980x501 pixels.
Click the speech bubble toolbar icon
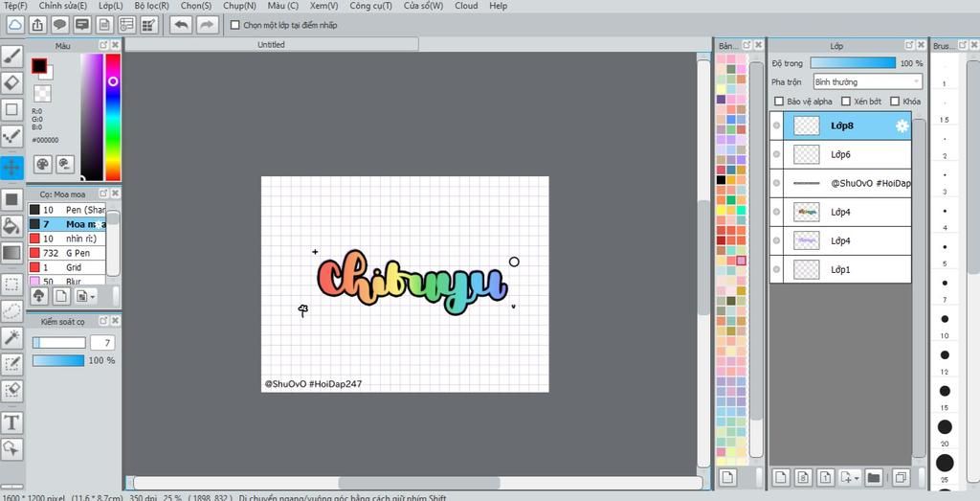coord(60,25)
